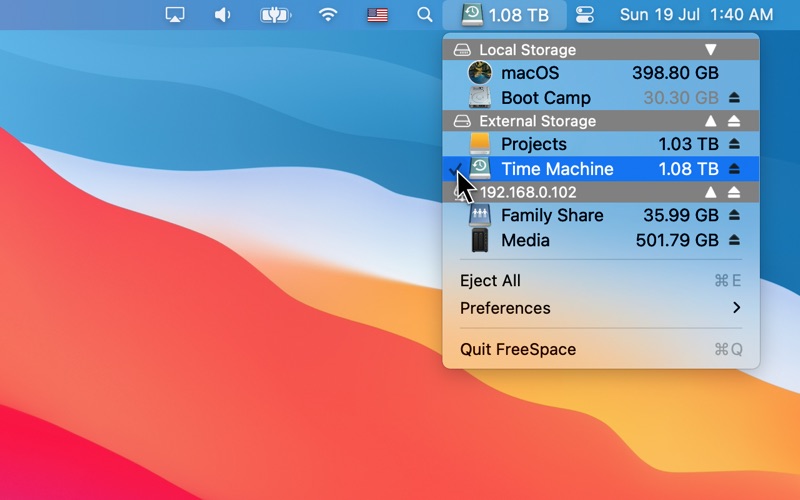Select the macOS volume name
This screenshot has height=500, width=800.
tap(530, 73)
